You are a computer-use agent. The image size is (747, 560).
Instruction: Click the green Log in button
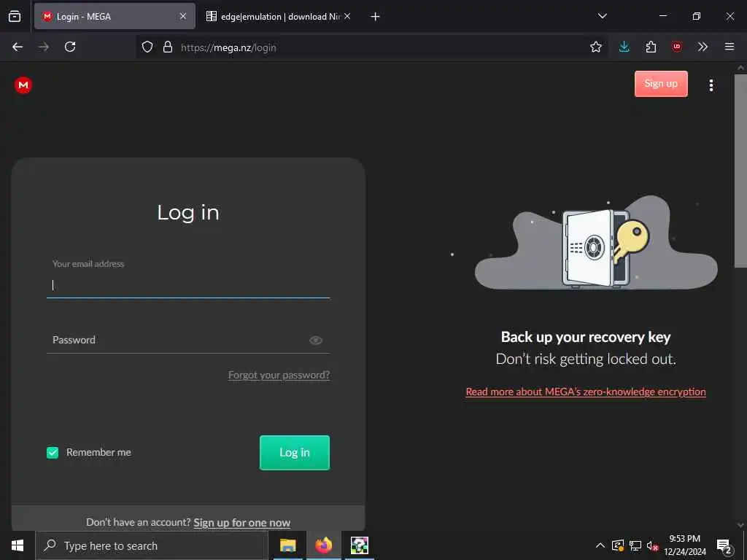click(x=295, y=452)
